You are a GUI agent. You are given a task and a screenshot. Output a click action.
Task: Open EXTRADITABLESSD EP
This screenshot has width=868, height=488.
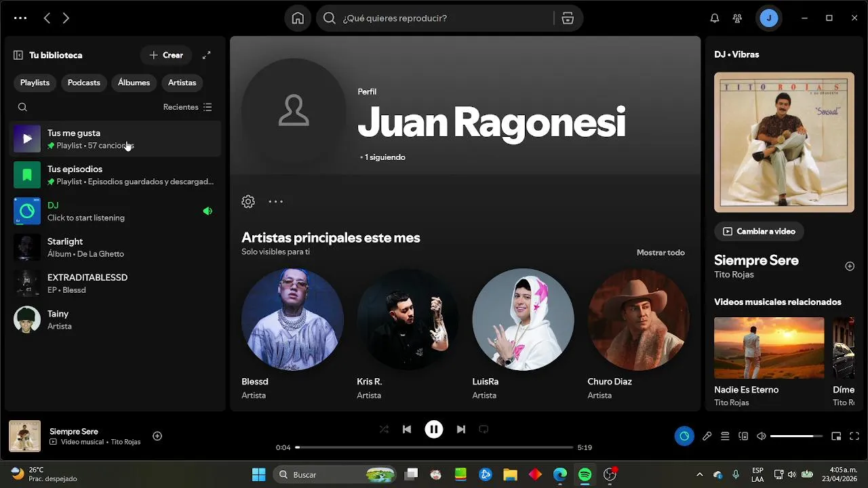[x=115, y=283]
